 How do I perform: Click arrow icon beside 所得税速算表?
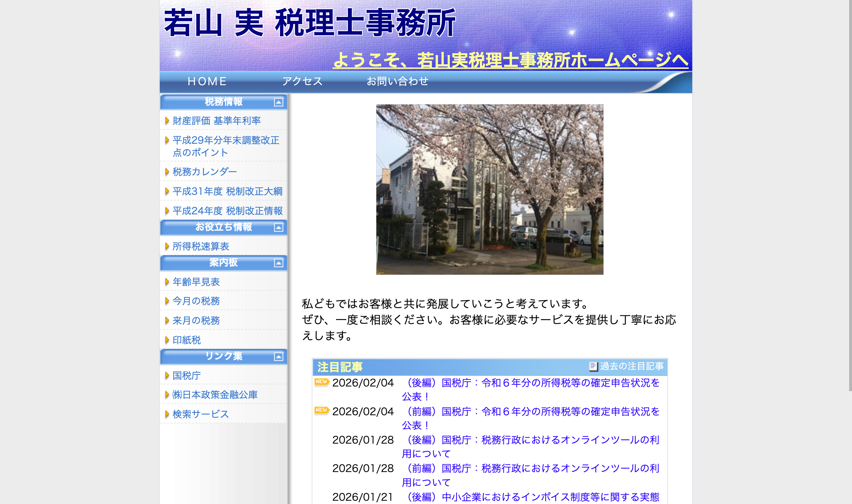(x=167, y=246)
